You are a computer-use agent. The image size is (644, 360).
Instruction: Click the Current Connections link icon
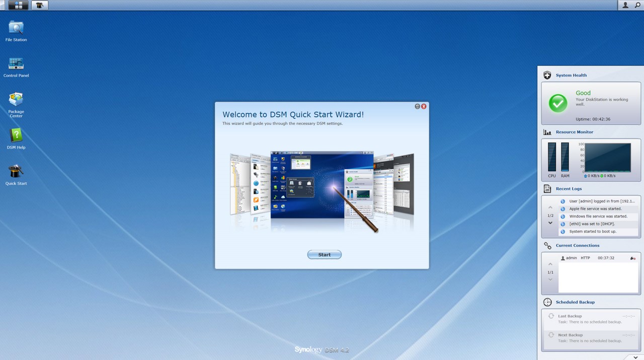click(547, 246)
